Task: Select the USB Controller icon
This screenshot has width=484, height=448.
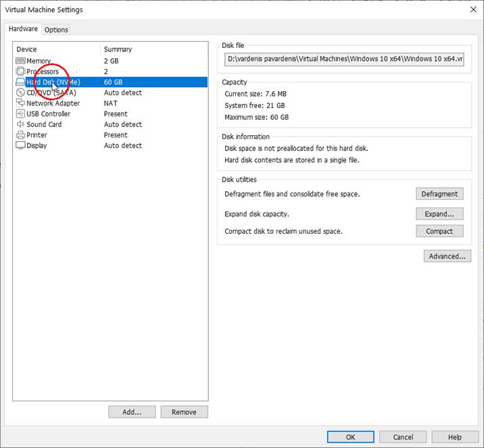Action: click(x=20, y=114)
